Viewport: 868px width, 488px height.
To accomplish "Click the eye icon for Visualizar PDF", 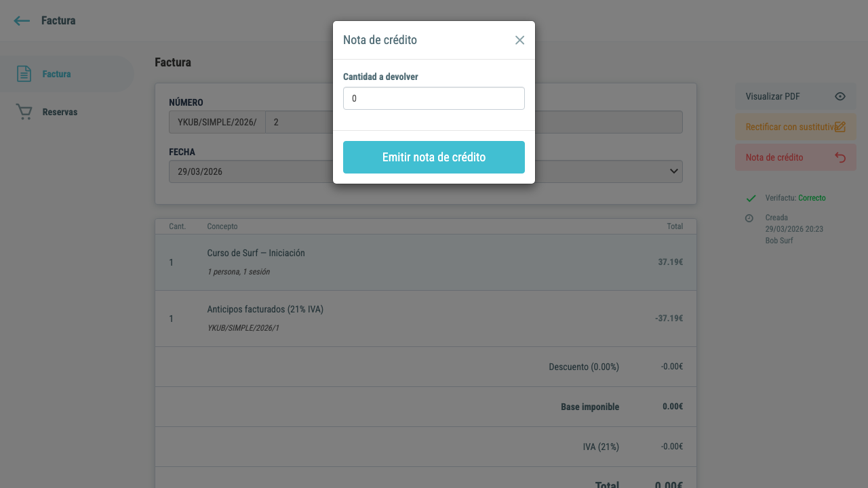I will [840, 96].
